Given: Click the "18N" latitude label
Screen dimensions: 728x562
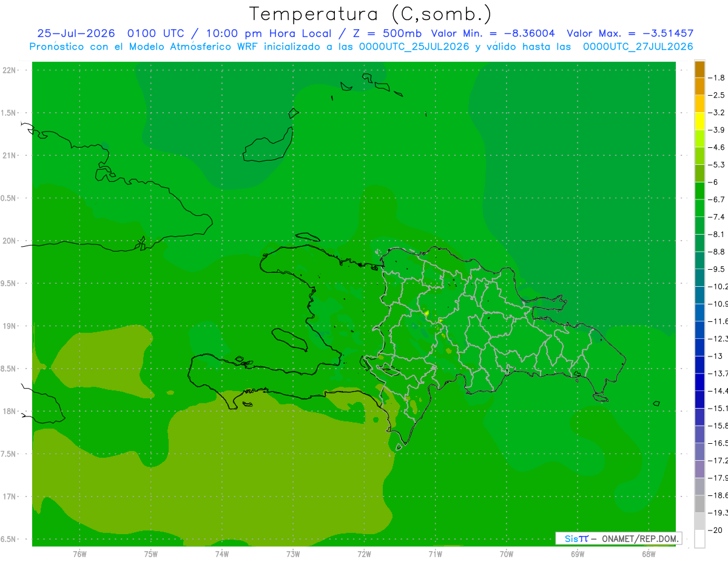Looking at the screenshot, I should point(10,411).
